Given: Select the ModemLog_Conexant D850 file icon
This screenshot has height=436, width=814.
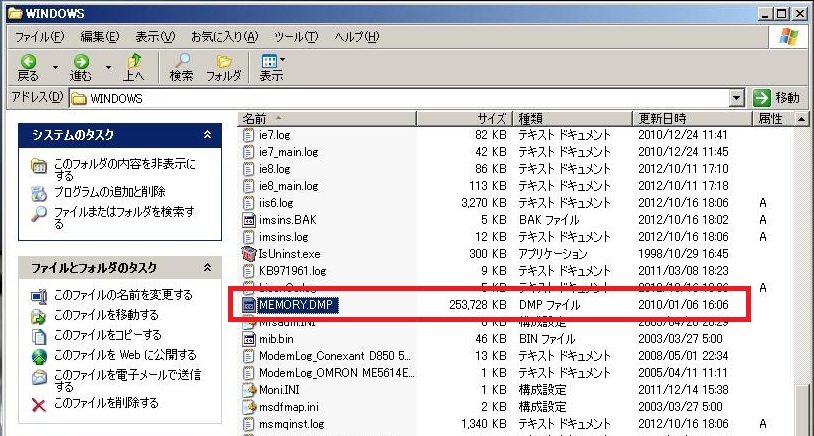Looking at the screenshot, I should click(x=250, y=356).
